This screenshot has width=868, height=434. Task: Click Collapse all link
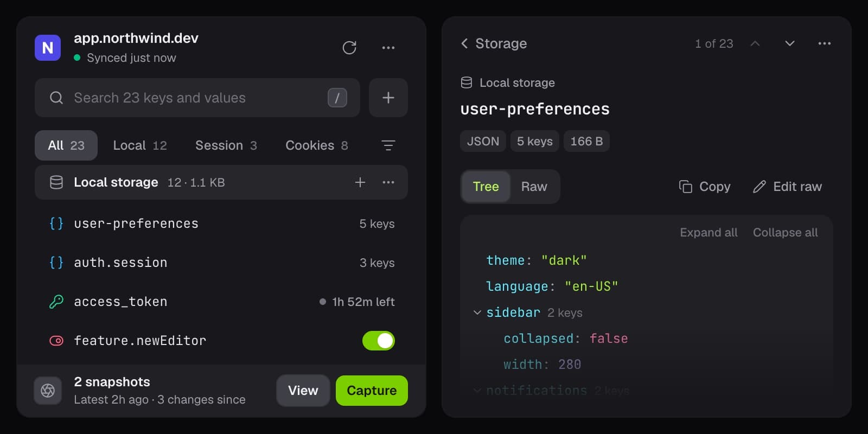785,232
